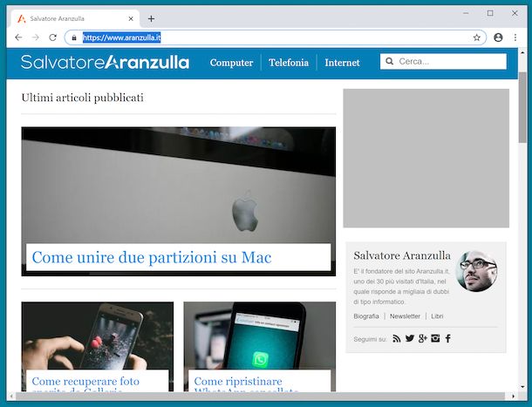The image size is (532, 407).
Task: Click the address bar URL field
Action: coord(275,37)
